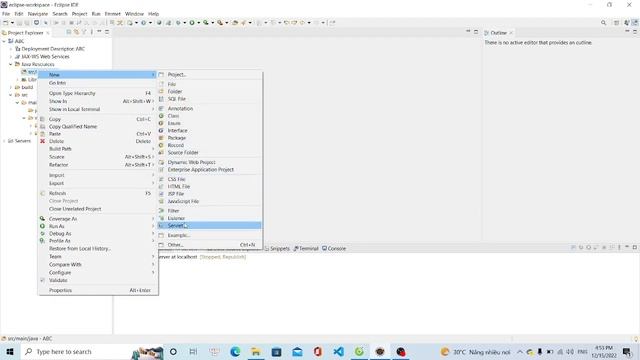640x360 pixels.
Task: Collapse the ABC project node
Action: tap(4, 41)
